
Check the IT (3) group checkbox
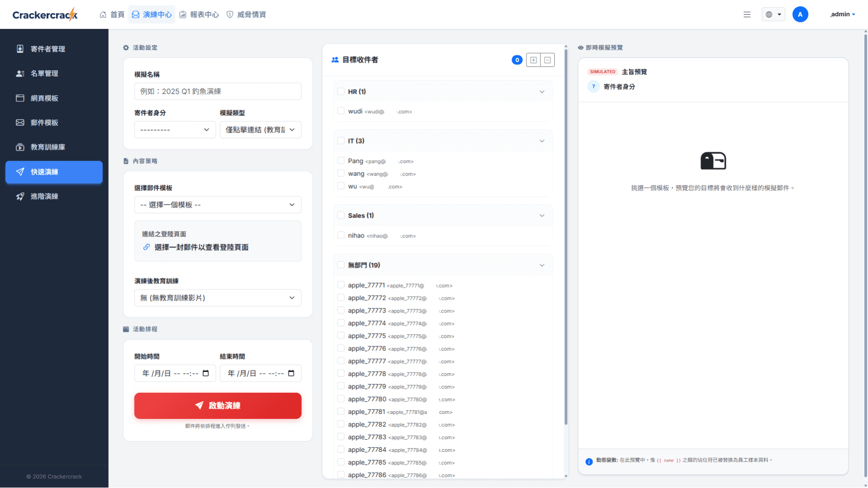click(341, 141)
